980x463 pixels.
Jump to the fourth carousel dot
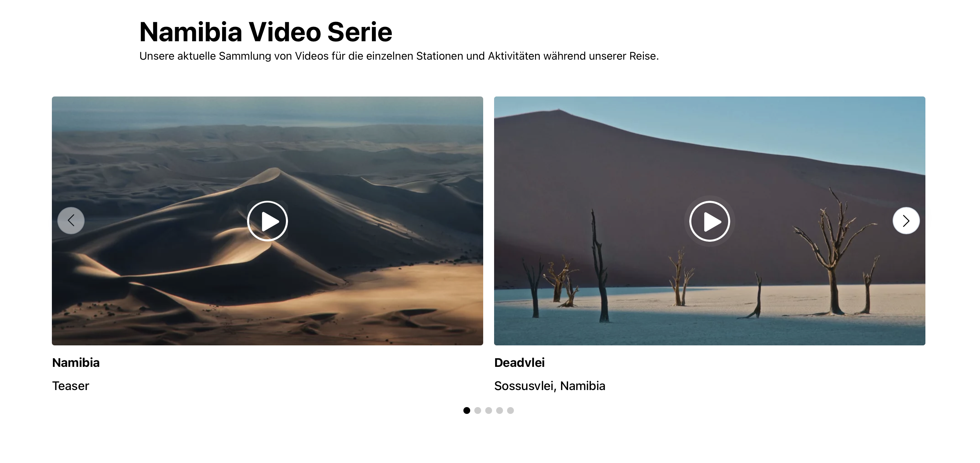point(500,410)
